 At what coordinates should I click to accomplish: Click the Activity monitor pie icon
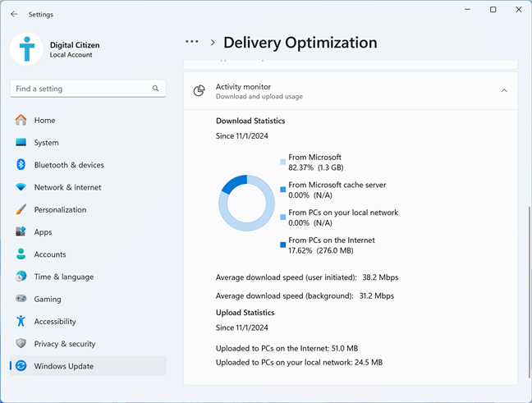click(199, 91)
